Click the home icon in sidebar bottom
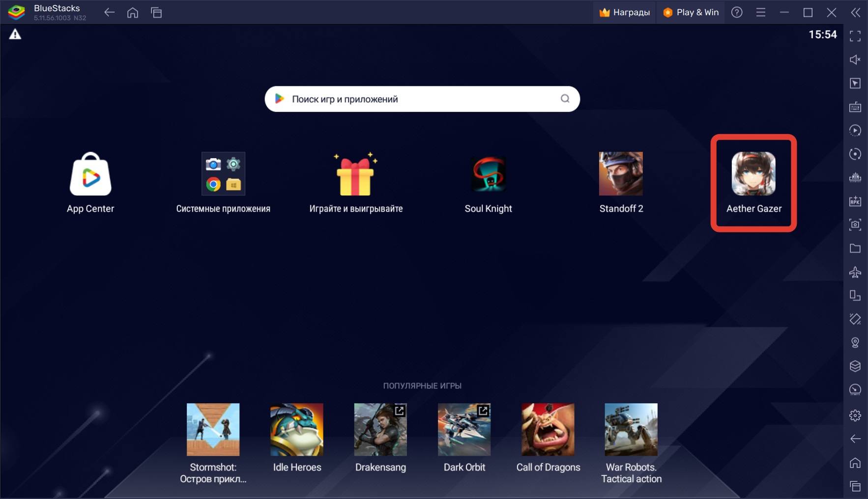Screen dimensions: 868x499 [x=855, y=463]
